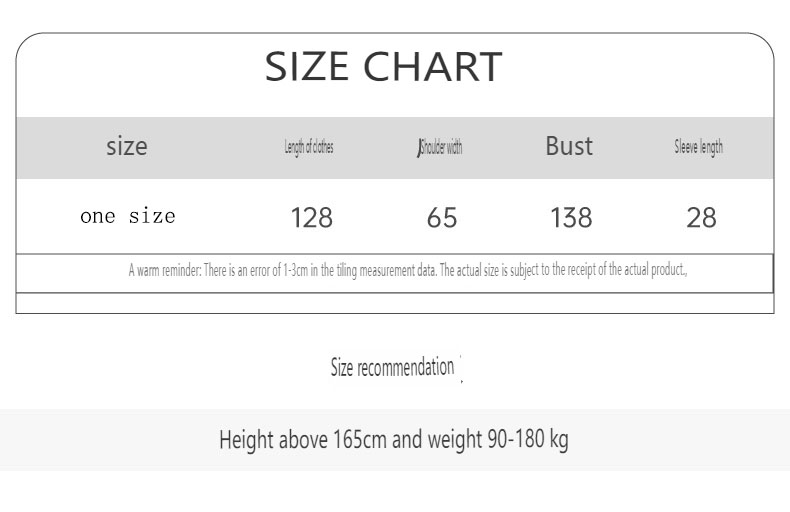This screenshot has height=512, width=790.
Task: Click the 128 length value
Action: pyautogui.click(x=312, y=218)
